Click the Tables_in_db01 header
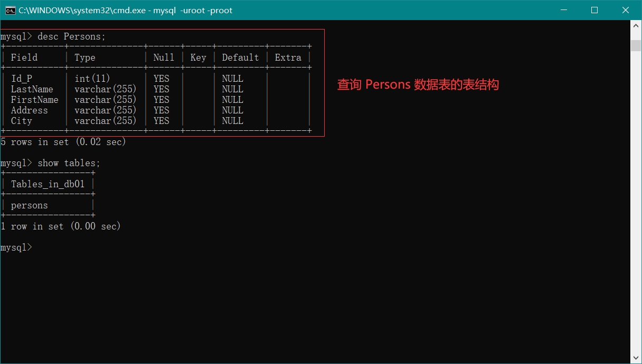The height and width of the screenshot is (364, 642). coord(48,184)
